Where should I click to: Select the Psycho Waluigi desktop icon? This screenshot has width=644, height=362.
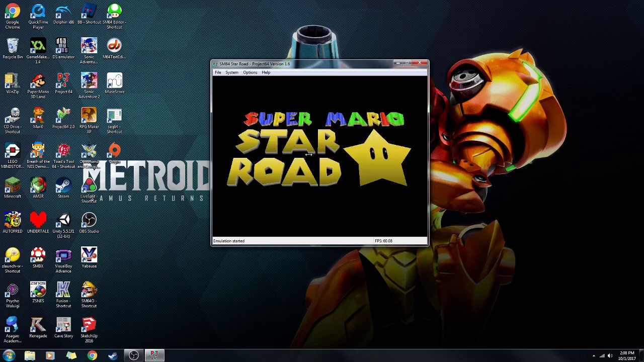pyautogui.click(x=13, y=295)
